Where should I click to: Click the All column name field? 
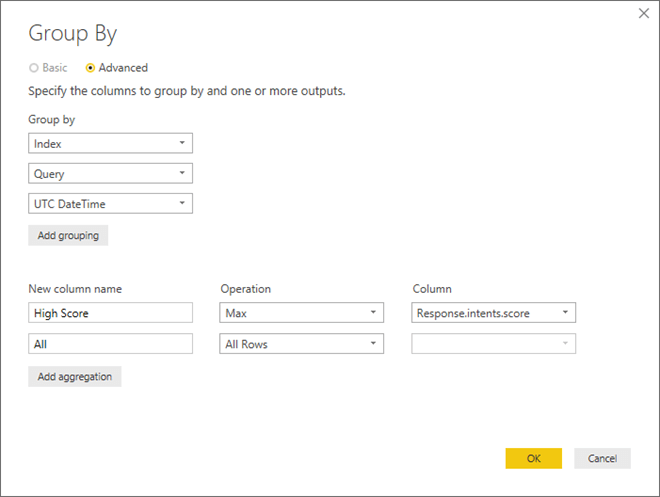[110, 343]
